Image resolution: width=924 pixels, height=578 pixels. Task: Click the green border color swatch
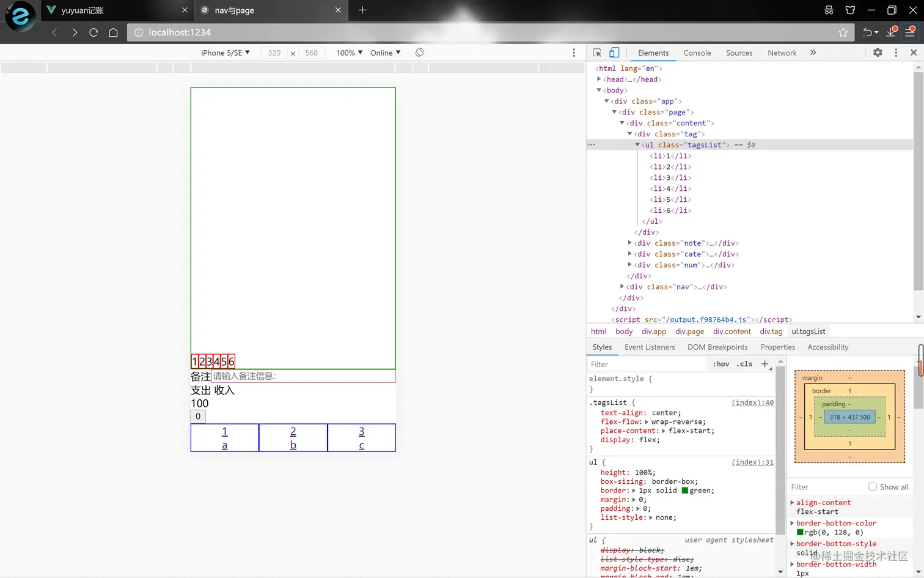pyautogui.click(x=685, y=491)
